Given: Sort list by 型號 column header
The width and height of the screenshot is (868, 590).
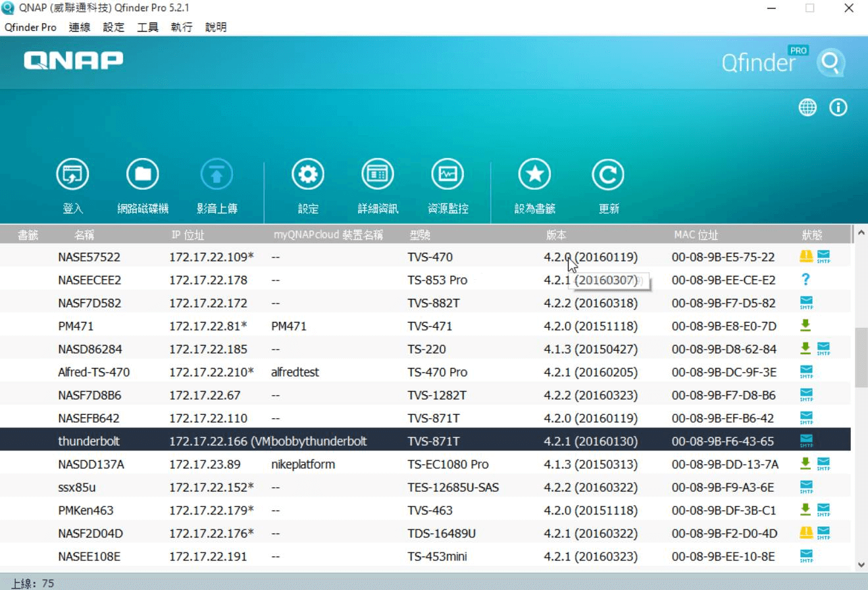Looking at the screenshot, I should [420, 235].
